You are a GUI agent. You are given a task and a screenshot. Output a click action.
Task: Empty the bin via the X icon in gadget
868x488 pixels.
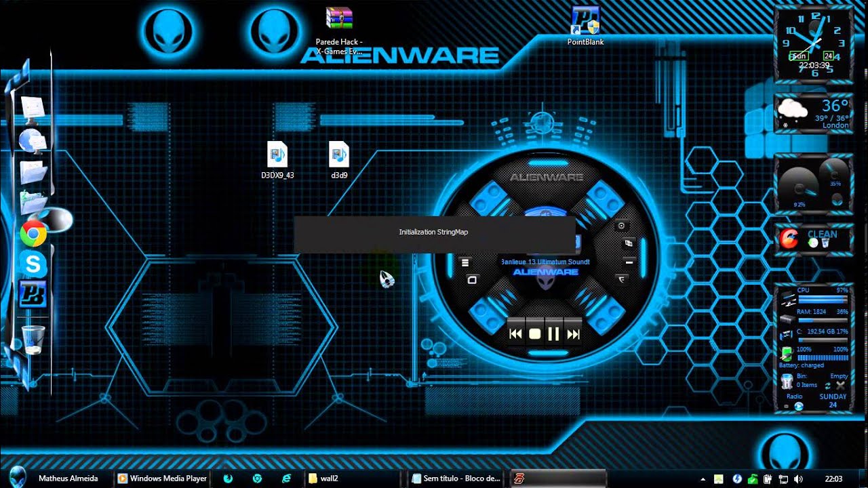coord(841,385)
